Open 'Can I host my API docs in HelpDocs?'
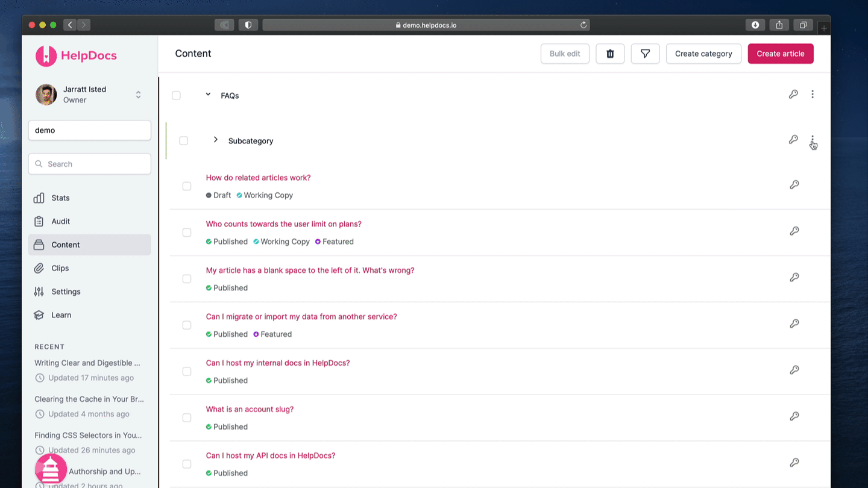The width and height of the screenshot is (868, 488). [x=271, y=455]
